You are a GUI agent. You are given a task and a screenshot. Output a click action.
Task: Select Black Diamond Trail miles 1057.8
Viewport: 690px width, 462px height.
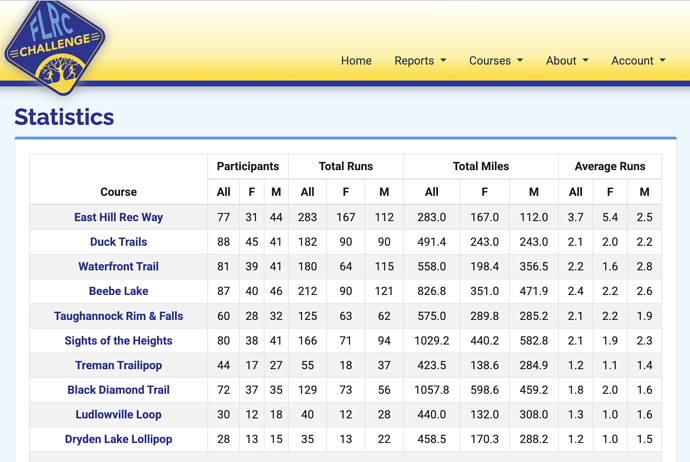[x=432, y=390]
